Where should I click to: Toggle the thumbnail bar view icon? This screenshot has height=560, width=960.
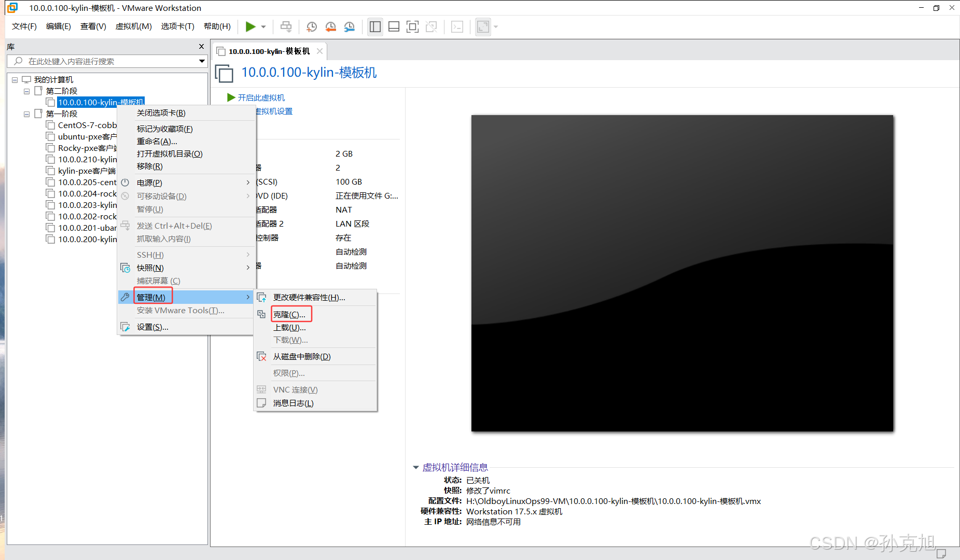pos(394,26)
